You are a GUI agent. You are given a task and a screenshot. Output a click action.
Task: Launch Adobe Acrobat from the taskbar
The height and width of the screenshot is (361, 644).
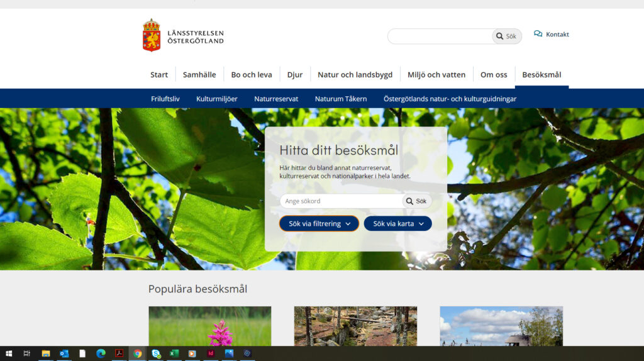point(119,353)
